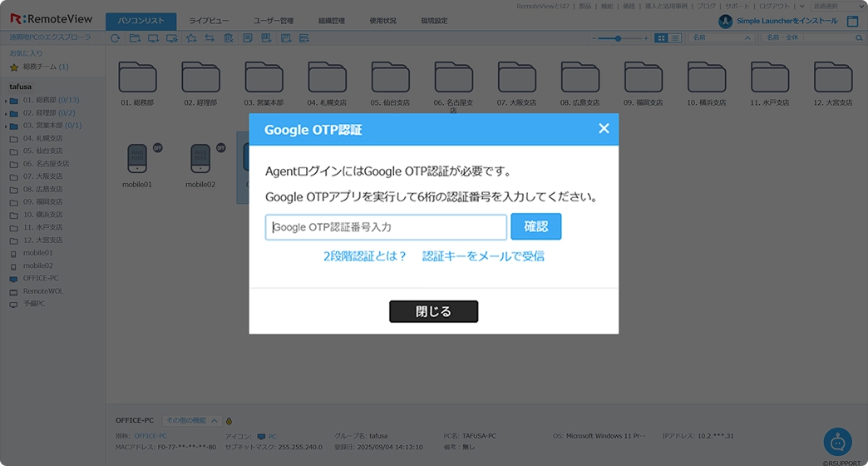Close the Google OTP認証 dialog with X
This screenshot has height=466, width=868.
click(x=604, y=128)
